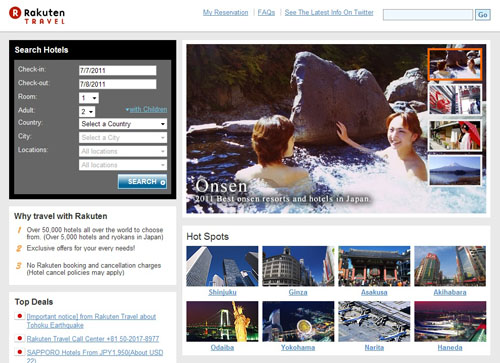Select the red crab sign slideshow thumbnail
Viewport: 500px width, 363px height.
tap(455, 100)
